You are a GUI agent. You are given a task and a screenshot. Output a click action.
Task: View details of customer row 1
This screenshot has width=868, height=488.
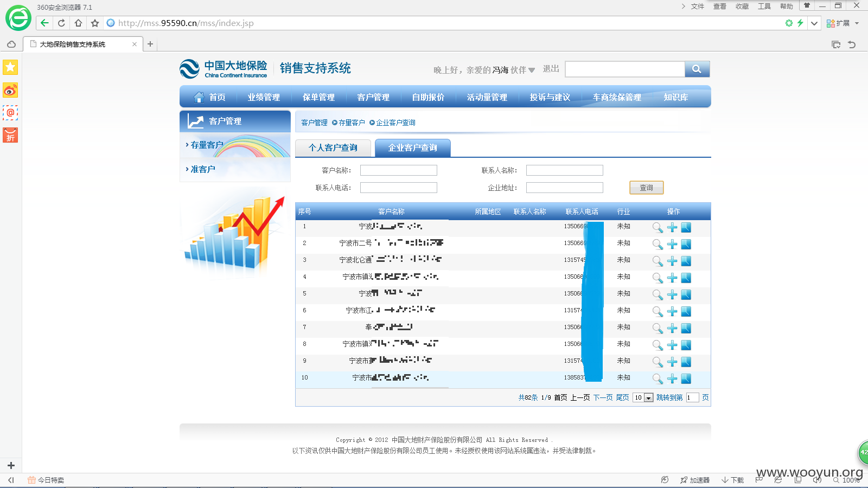658,228
